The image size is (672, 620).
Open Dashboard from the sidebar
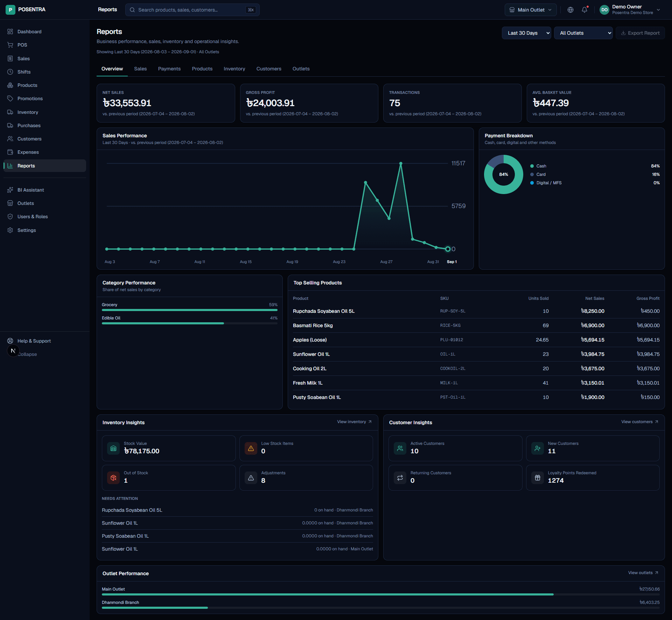(x=44, y=32)
